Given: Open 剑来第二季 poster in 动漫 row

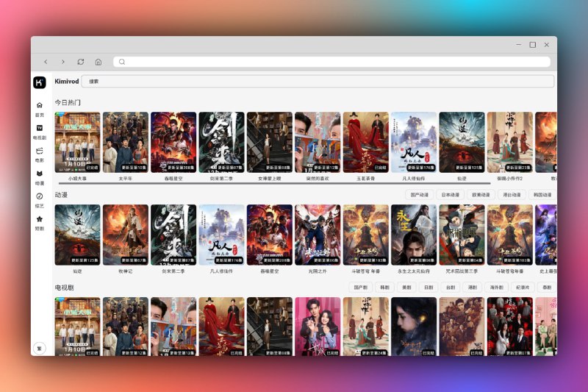Looking at the screenshot, I should click(x=173, y=235).
